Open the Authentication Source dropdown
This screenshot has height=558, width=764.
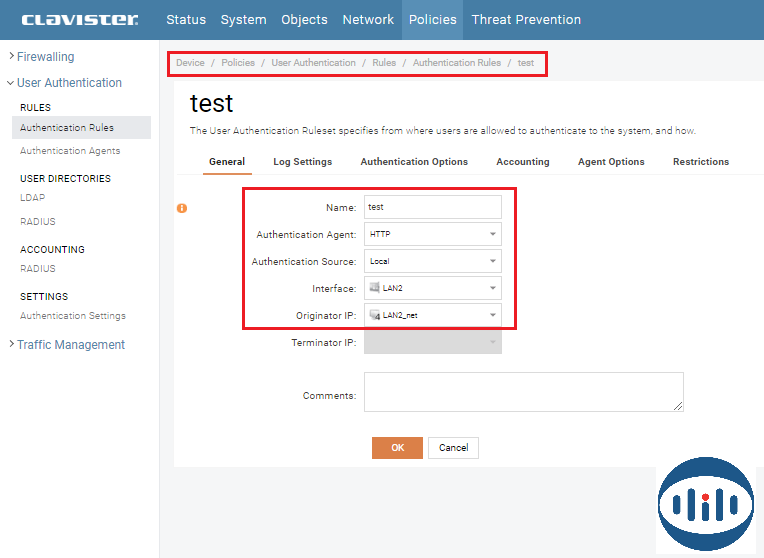(x=432, y=261)
